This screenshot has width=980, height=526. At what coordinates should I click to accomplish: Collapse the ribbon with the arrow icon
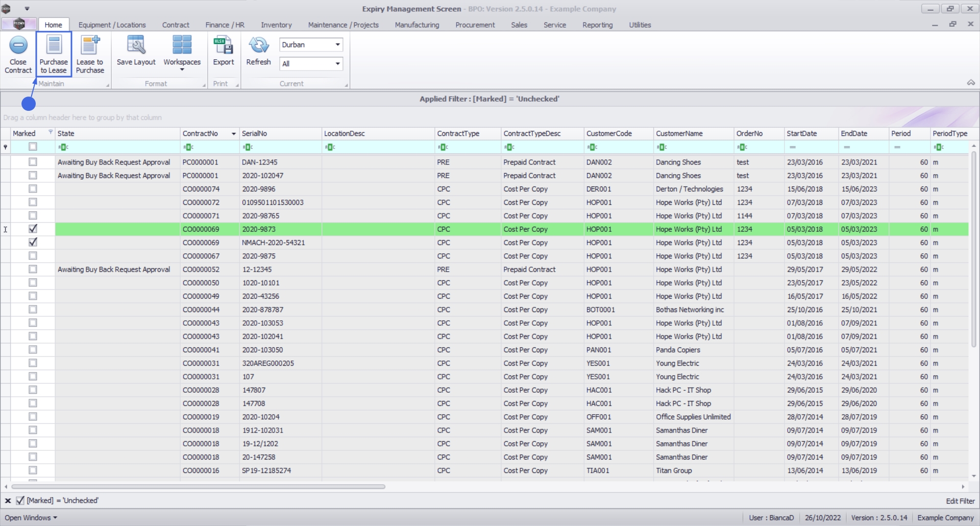[971, 83]
